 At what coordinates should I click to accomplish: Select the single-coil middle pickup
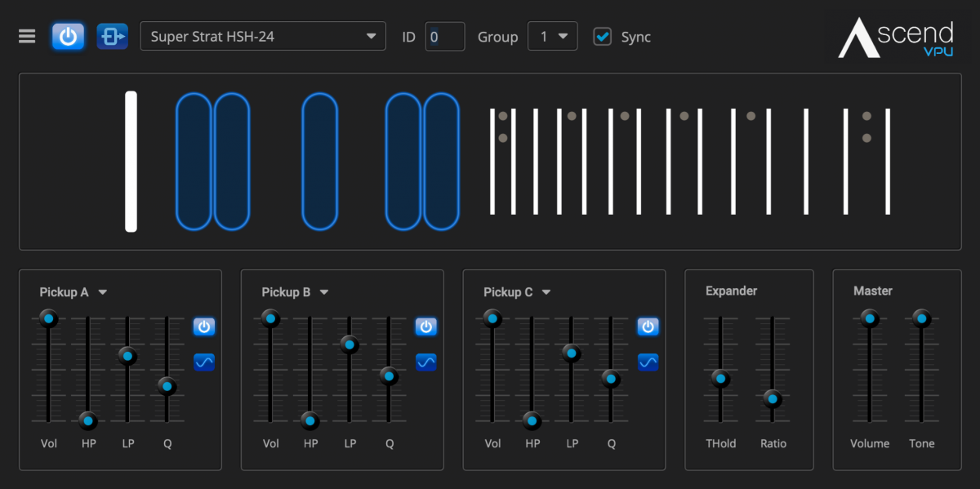pos(319,162)
